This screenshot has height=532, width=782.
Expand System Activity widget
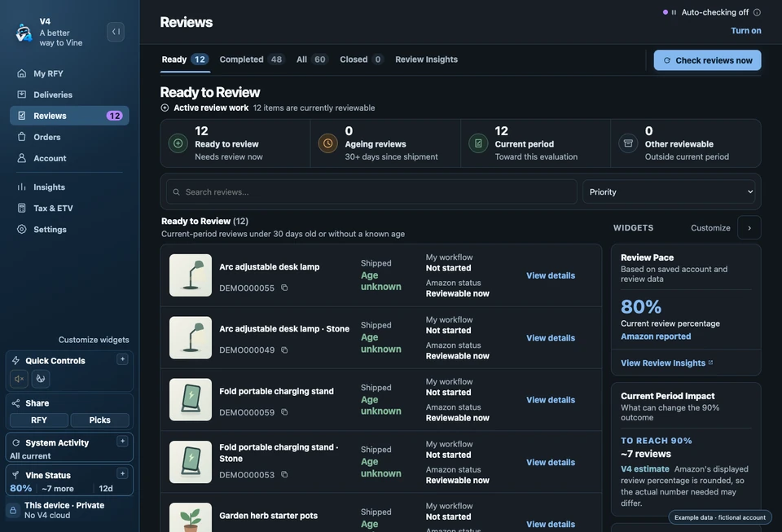click(x=122, y=442)
